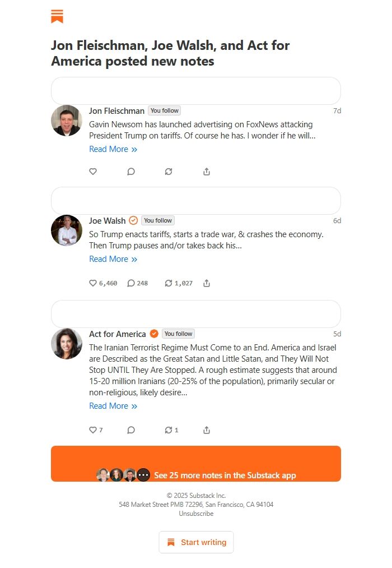Click the Unsubscribe link in footer
Screen dimensions: 392x568
click(196, 514)
